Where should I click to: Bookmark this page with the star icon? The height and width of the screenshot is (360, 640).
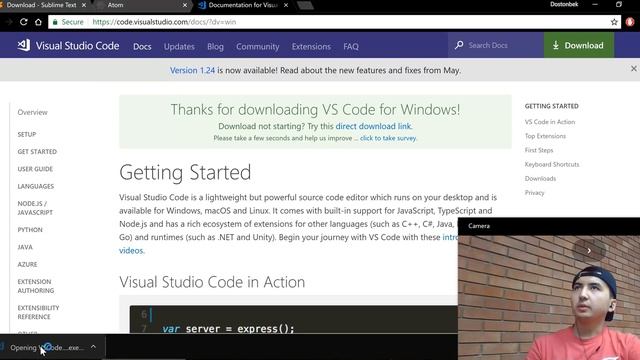tap(614, 22)
